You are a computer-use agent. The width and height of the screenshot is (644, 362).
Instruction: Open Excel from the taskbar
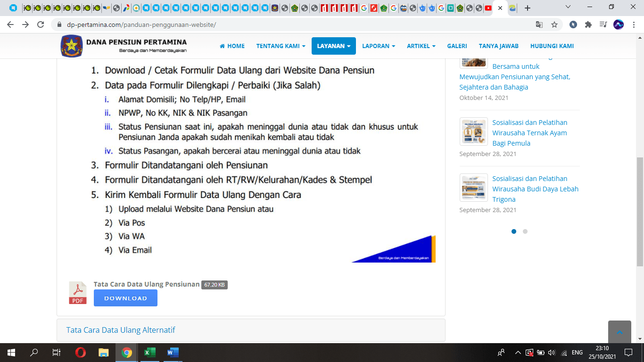[x=149, y=352]
